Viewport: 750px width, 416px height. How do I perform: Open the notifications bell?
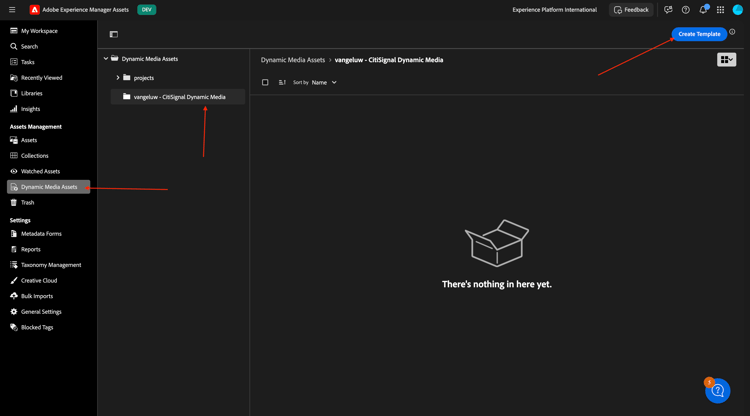tap(703, 10)
